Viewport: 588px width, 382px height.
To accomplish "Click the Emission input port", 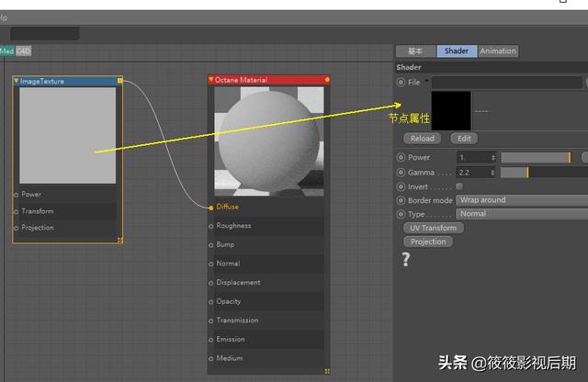I will coord(211,340).
